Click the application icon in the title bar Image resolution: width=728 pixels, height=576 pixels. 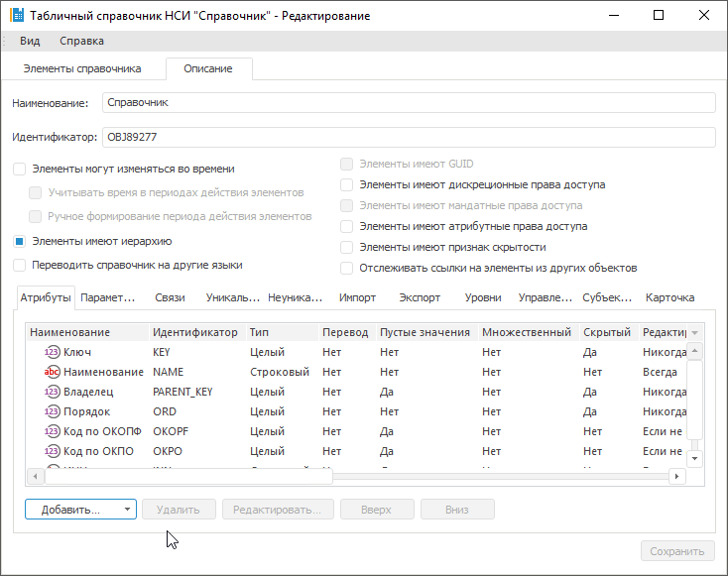click(x=16, y=16)
